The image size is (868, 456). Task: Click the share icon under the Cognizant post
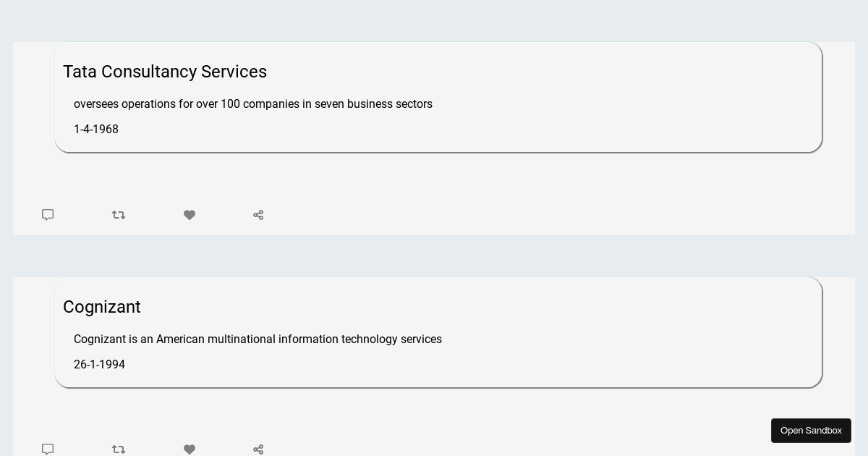tap(258, 449)
